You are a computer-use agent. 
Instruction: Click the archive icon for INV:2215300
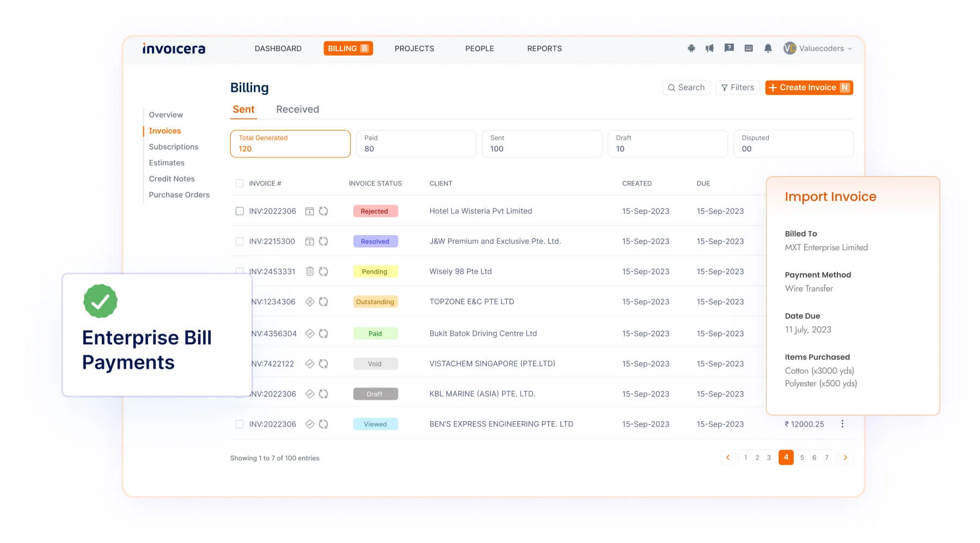(309, 241)
